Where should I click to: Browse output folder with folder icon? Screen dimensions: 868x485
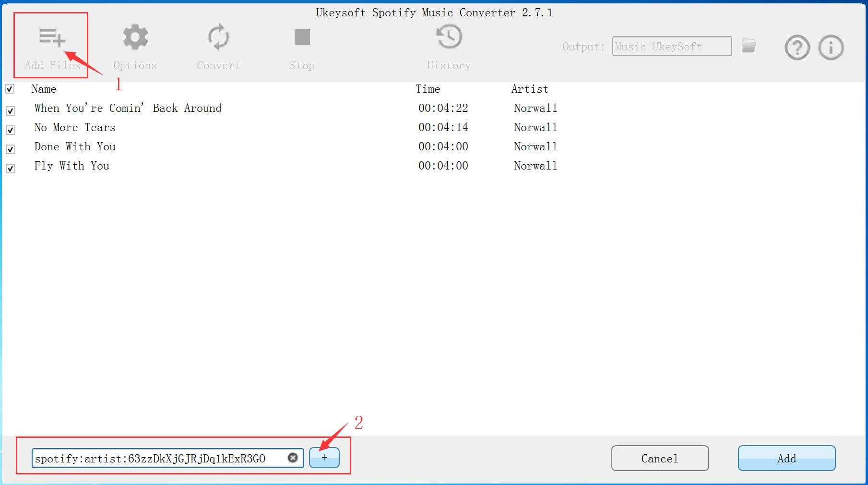[x=749, y=46]
